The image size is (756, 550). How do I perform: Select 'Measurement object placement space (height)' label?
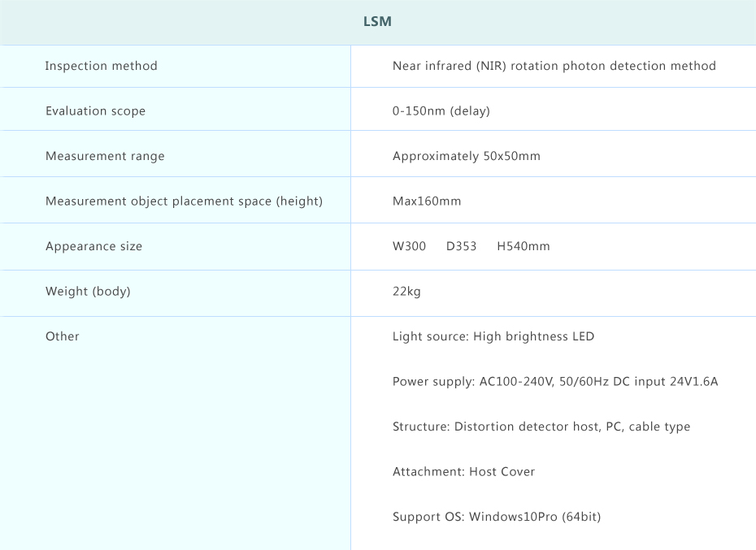coord(185,201)
